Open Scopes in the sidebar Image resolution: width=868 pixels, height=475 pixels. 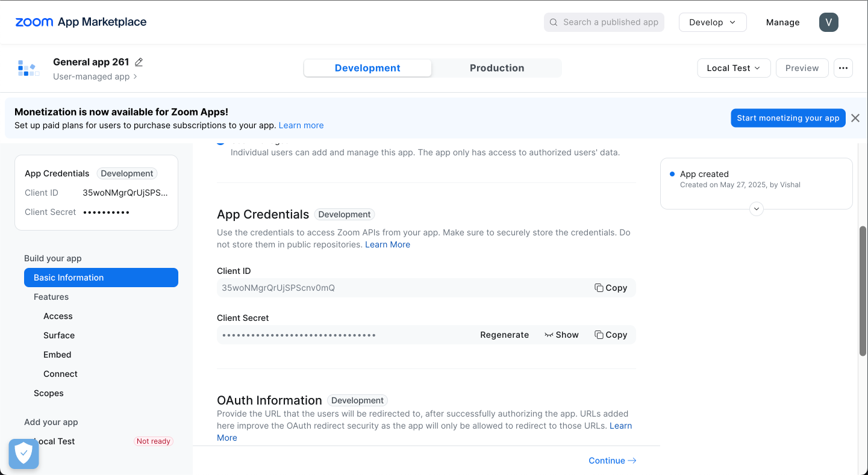tap(49, 393)
